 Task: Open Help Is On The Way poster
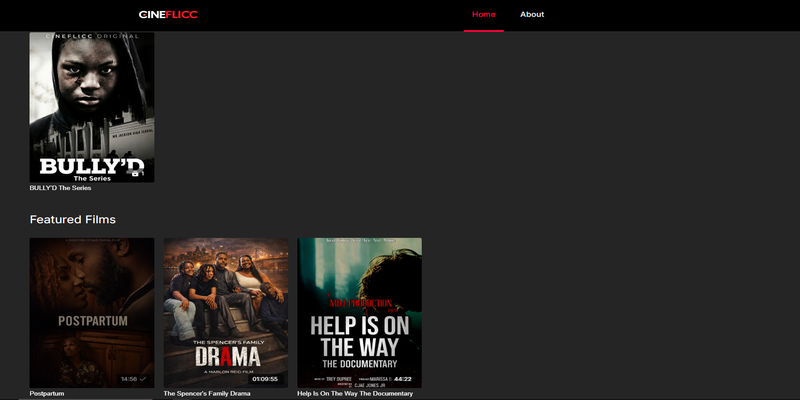360,313
